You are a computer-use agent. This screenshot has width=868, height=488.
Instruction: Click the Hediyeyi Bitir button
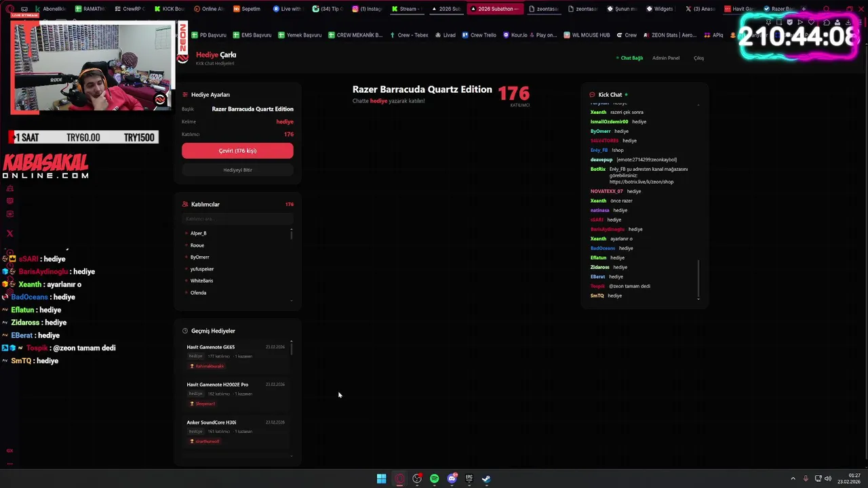pos(237,170)
